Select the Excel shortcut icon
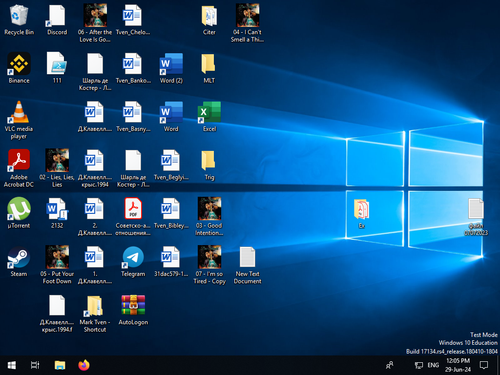 209,112
